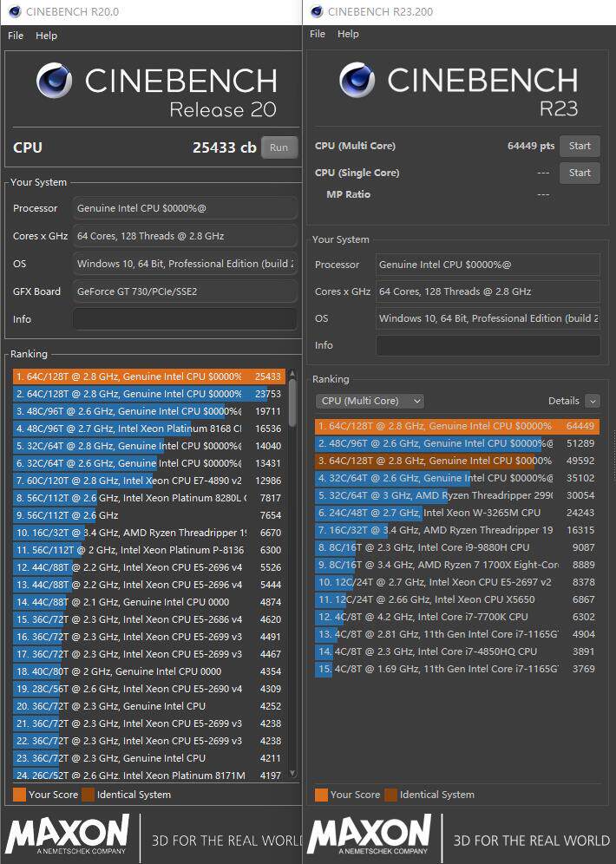Click the Cores x GHz field in R23 window

tap(488, 291)
